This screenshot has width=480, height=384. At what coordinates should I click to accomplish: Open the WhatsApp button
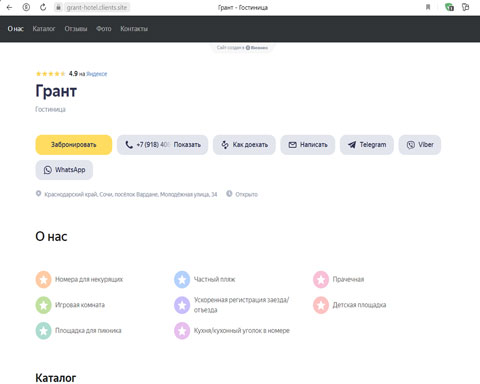(64, 170)
